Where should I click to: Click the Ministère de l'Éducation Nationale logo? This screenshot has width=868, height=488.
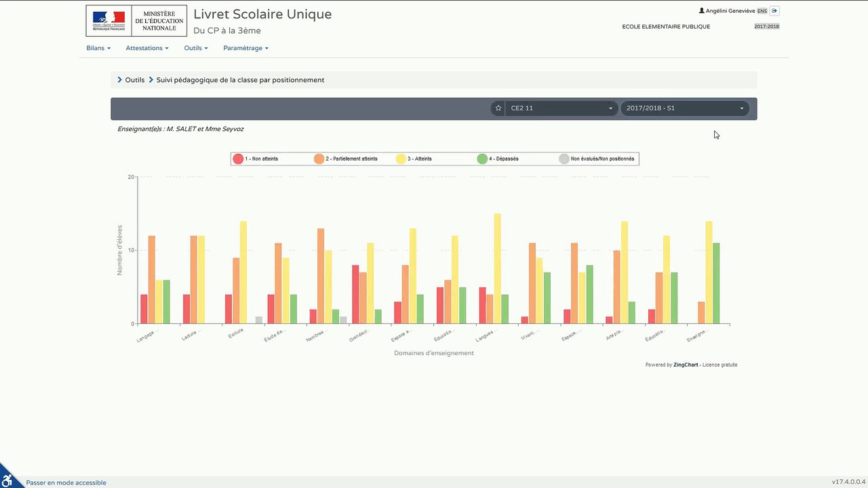(x=136, y=21)
